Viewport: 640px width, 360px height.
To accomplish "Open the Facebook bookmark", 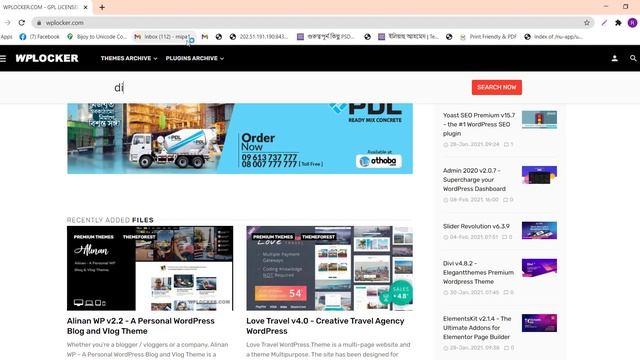I will tap(39, 37).
